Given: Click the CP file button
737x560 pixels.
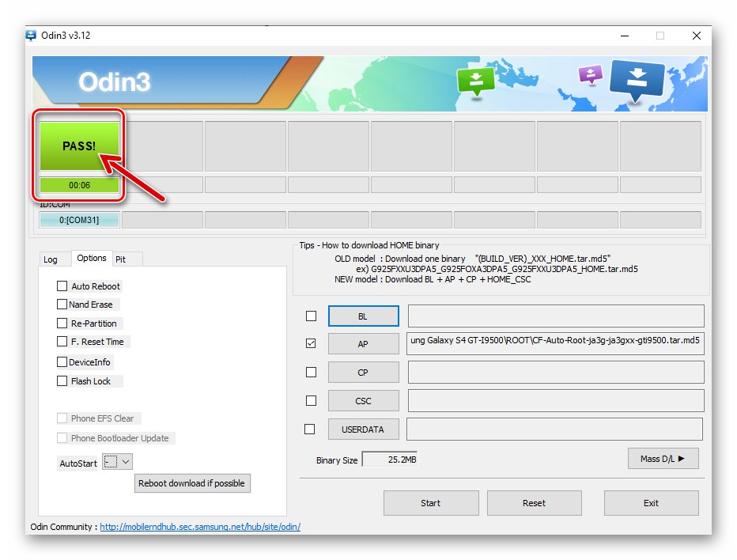Looking at the screenshot, I should tap(363, 373).
